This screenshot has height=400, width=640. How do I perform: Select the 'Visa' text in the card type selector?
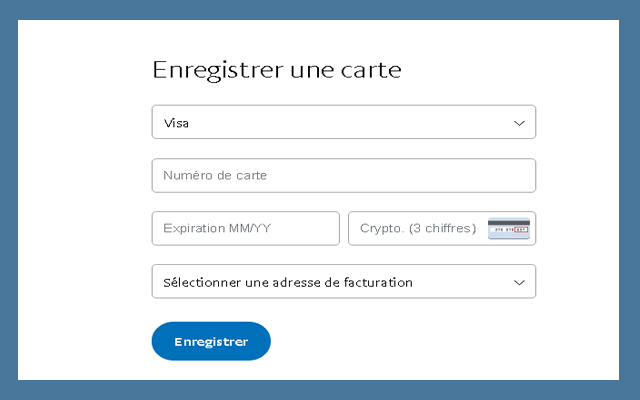tap(176, 123)
